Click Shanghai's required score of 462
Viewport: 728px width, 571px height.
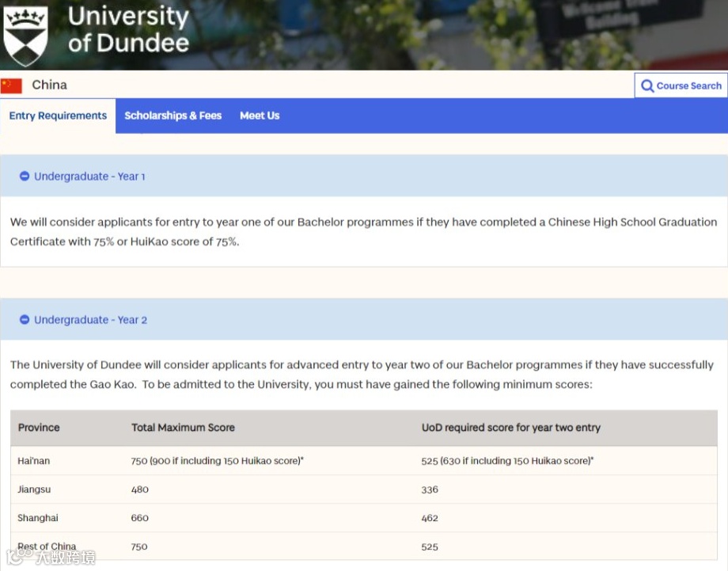tap(430, 518)
